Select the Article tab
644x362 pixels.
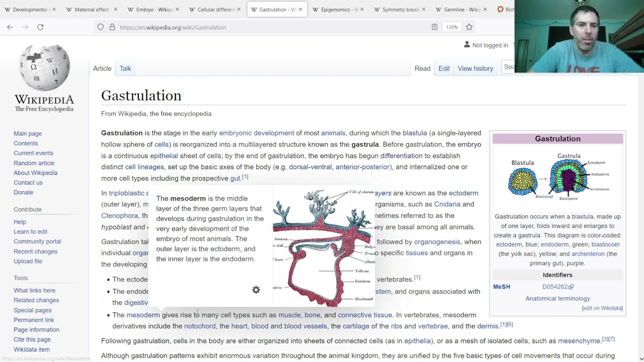pos(102,68)
